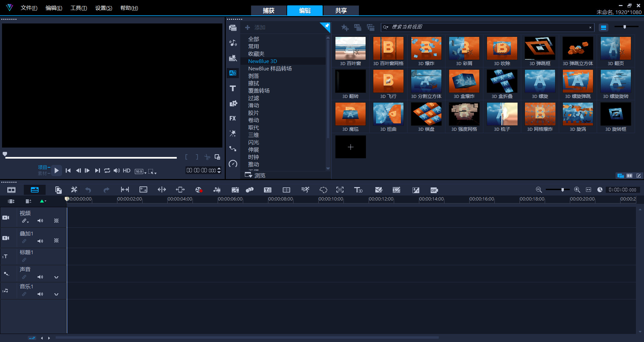
Task: Switch to Timeline view
Action: 35,190
